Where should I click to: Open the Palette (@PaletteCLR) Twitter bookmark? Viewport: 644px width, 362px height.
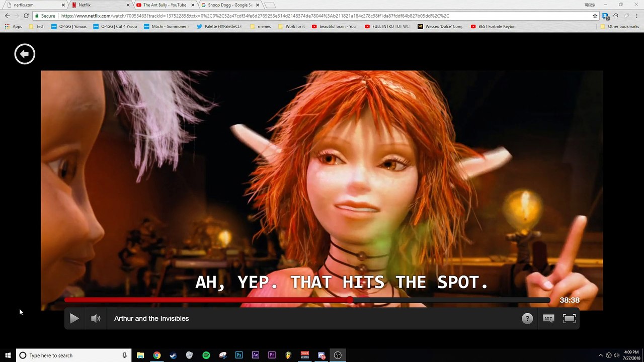(x=219, y=26)
